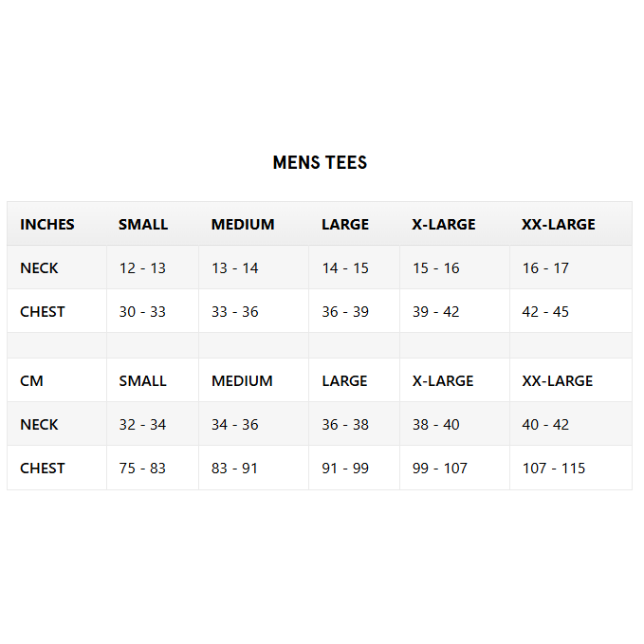This screenshot has height=644, width=644.
Task: Select the neck value 32 - 34
Action: (x=142, y=425)
